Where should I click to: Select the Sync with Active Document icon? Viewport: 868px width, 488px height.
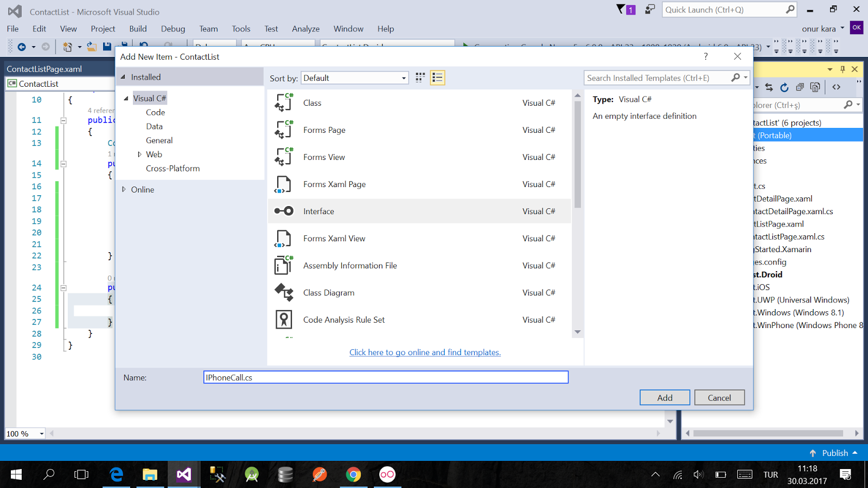pos(769,87)
